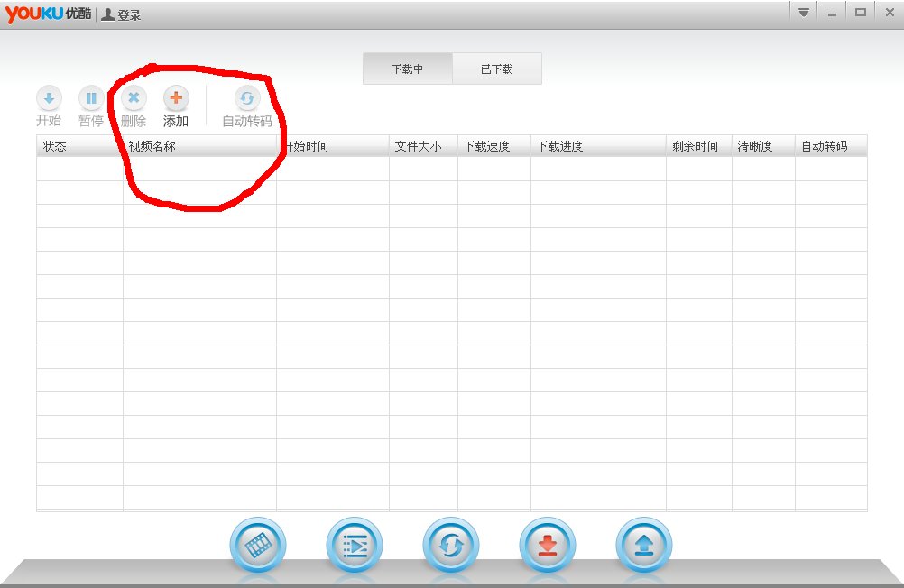Image resolution: width=904 pixels, height=588 pixels.
Task: Open the upload arrow icon in bottom dock
Action: [x=644, y=545]
